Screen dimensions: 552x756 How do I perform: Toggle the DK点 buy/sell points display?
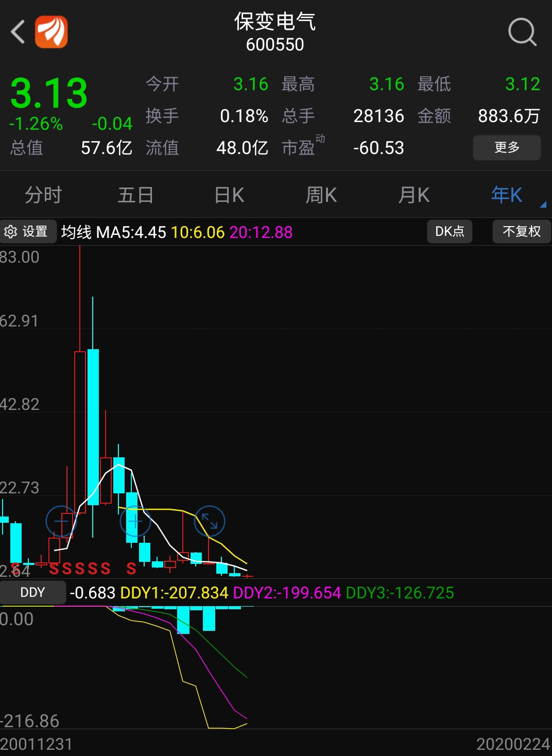(450, 231)
